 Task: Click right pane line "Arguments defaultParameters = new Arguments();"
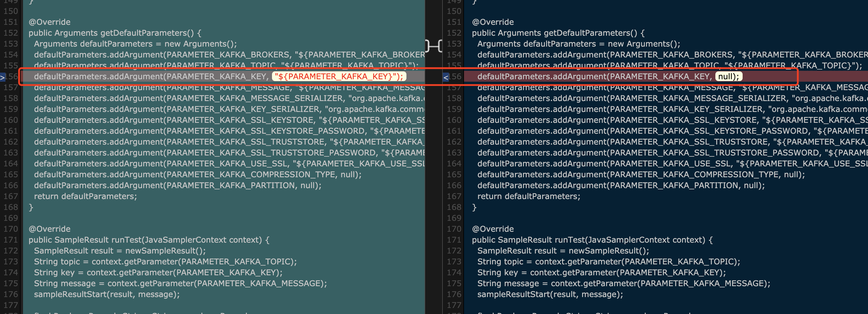tap(579, 44)
